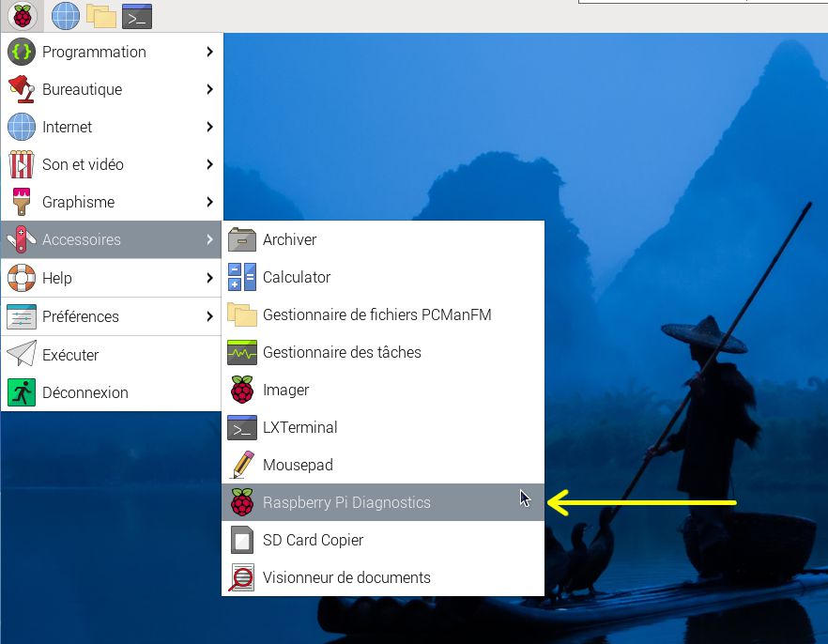Expand the Graphisme submenu arrow
Viewport: 828px width, 644px height.
209,202
